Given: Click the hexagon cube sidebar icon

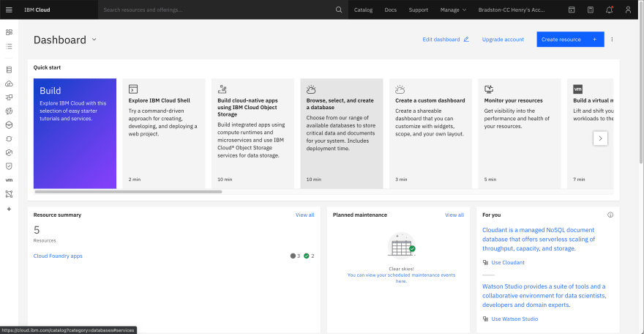Looking at the screenshot, I should [x=9, y=125].
